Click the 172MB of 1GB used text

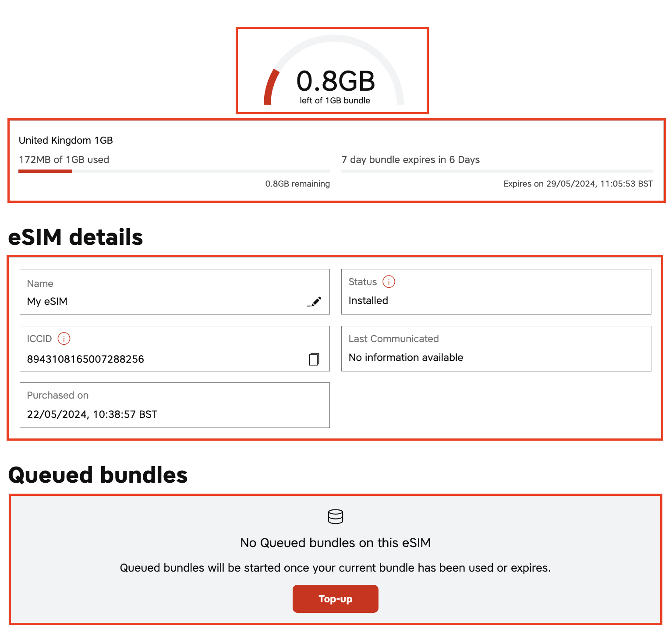(x=64, y=159)
